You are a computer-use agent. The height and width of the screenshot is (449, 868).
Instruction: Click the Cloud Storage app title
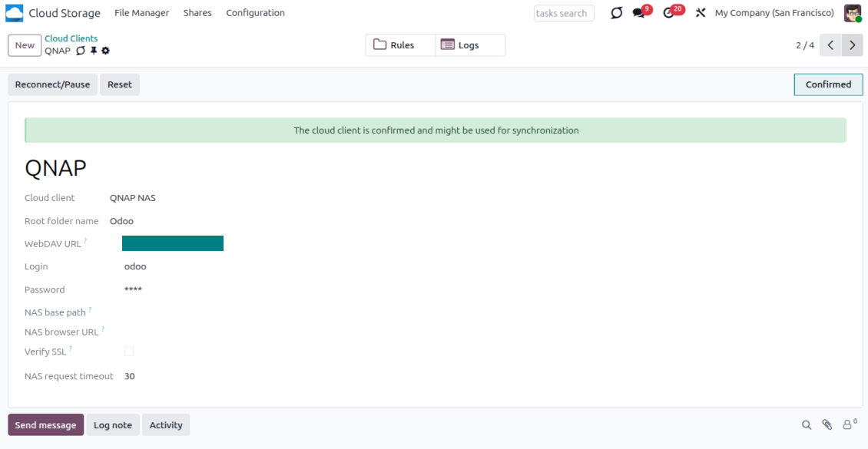tap(65, 13)
